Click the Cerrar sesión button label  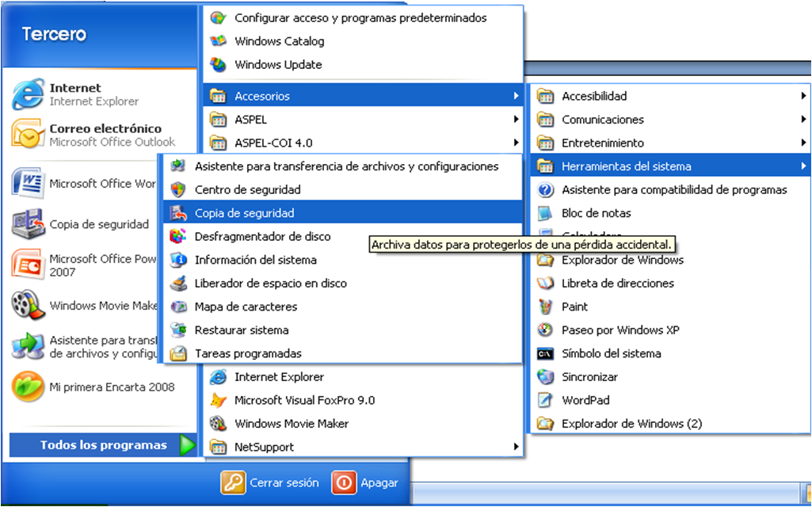pos(284,482)
